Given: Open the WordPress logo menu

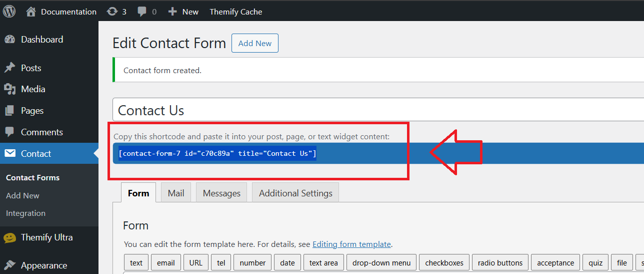Looking at the screenshot, I should point(9,11).
